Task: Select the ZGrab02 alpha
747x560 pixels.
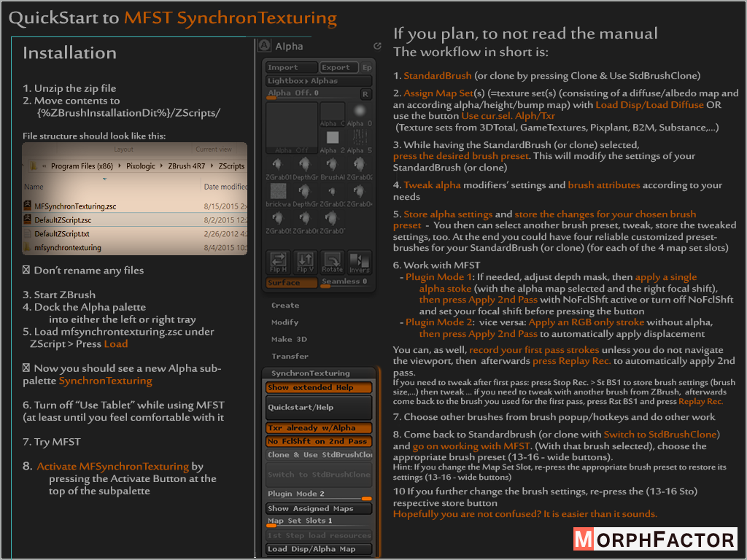Action: point(360,168)
